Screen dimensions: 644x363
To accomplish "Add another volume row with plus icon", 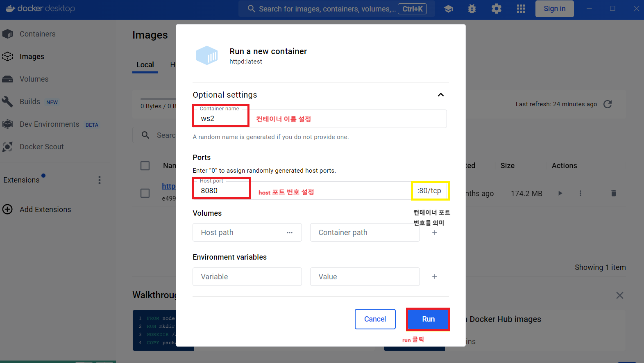I will [x=435, y=233].
